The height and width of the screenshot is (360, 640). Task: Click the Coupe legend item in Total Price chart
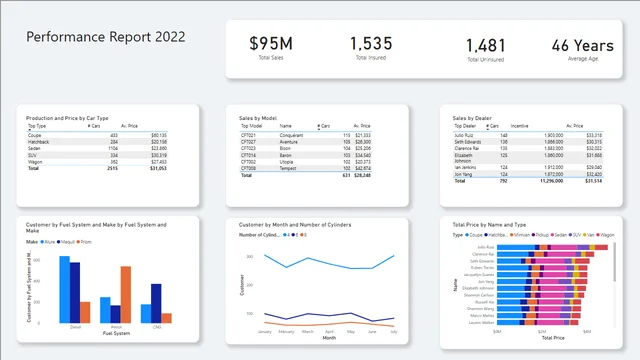(474, 235)
